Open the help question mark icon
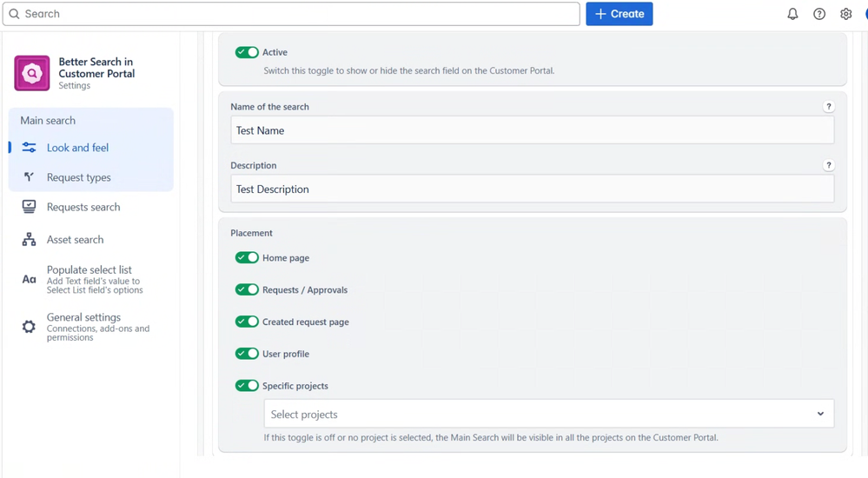The image size is (868, 478). [x=819, y=14]
